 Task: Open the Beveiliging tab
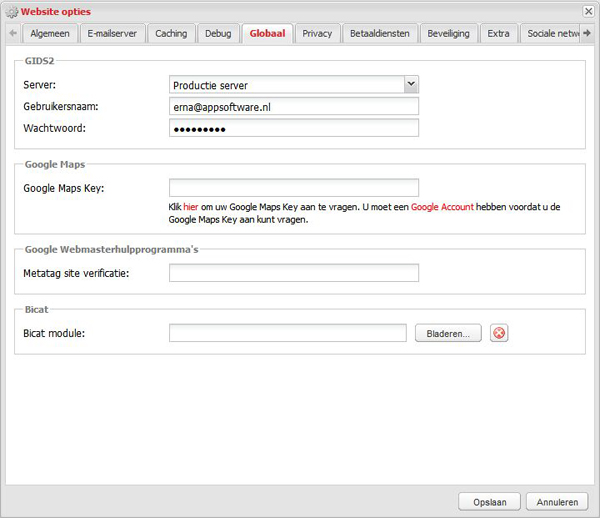pyautogui.click(x=448, y=34)
